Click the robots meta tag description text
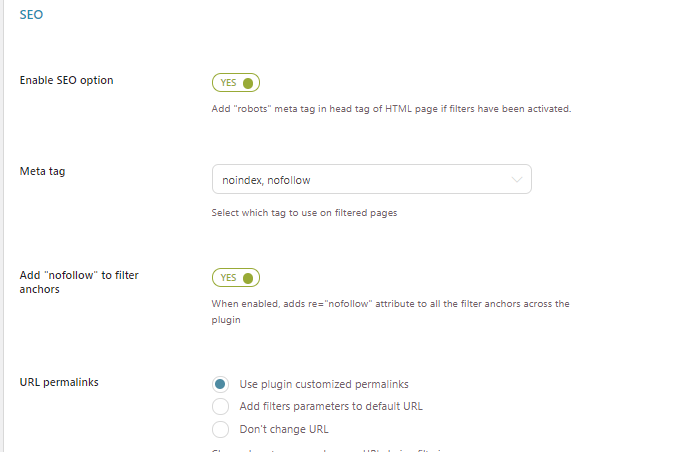This screenshot has height=452, width=692. (391, 109)
